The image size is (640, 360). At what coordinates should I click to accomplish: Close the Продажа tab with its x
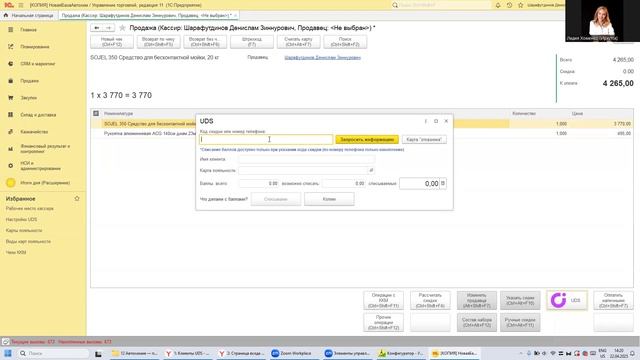click(x=236, y=16)
